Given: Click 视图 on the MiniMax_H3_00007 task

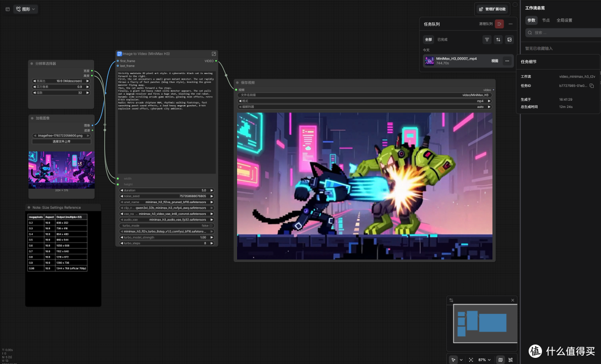Looking at the screenshot, I should coord(495,61).
